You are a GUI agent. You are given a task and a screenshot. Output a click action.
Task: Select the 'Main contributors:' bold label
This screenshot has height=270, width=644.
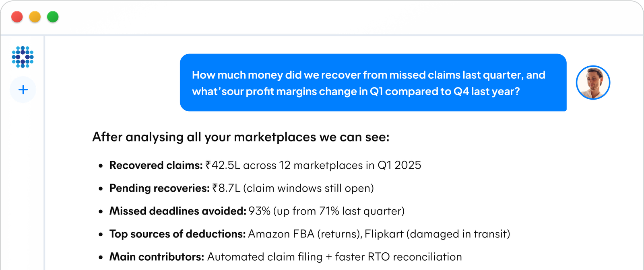pyautogui.click(x=157, y=257)
